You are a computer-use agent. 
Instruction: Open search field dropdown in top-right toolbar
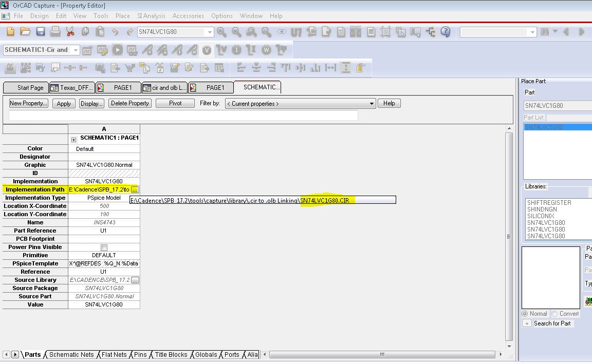pyautogui.click(x=532, y=32)
